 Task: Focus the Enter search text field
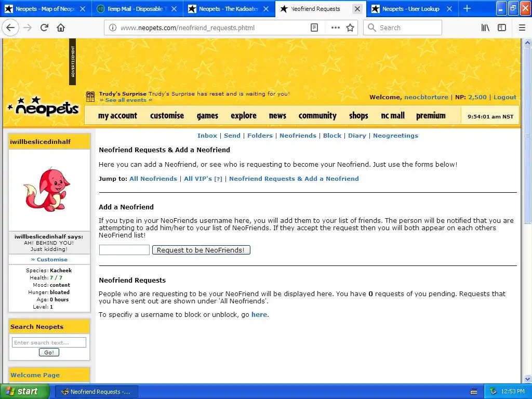click(49, 342)
